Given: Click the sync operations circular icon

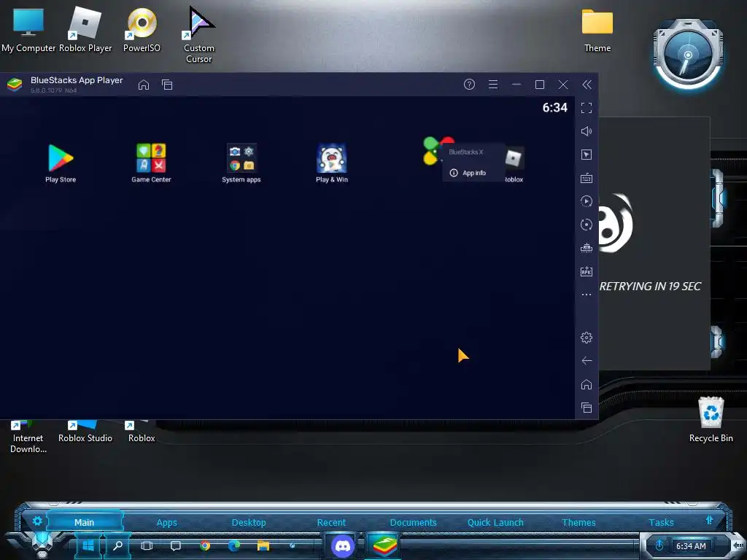Looking at the screenshot, I should (587, 225).
